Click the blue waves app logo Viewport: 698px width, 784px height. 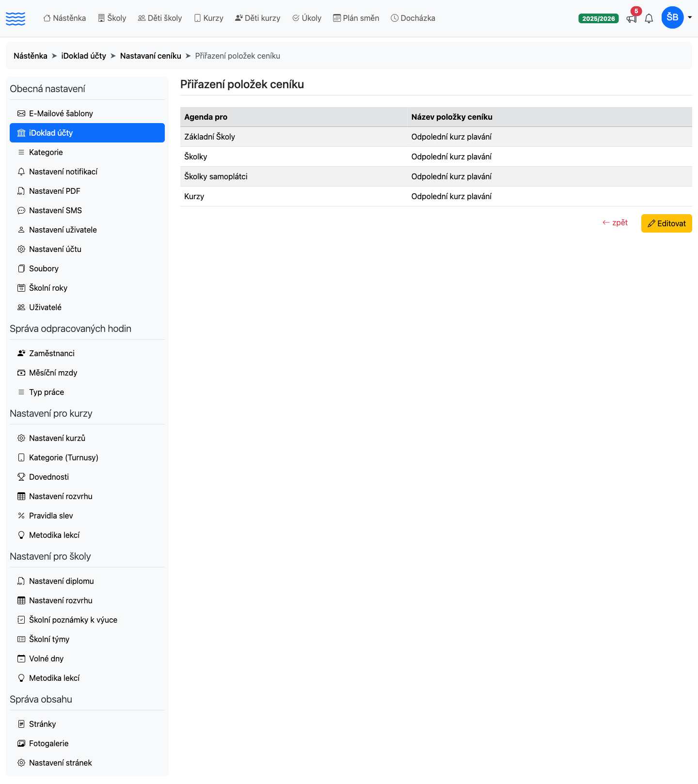coord(16,18)
